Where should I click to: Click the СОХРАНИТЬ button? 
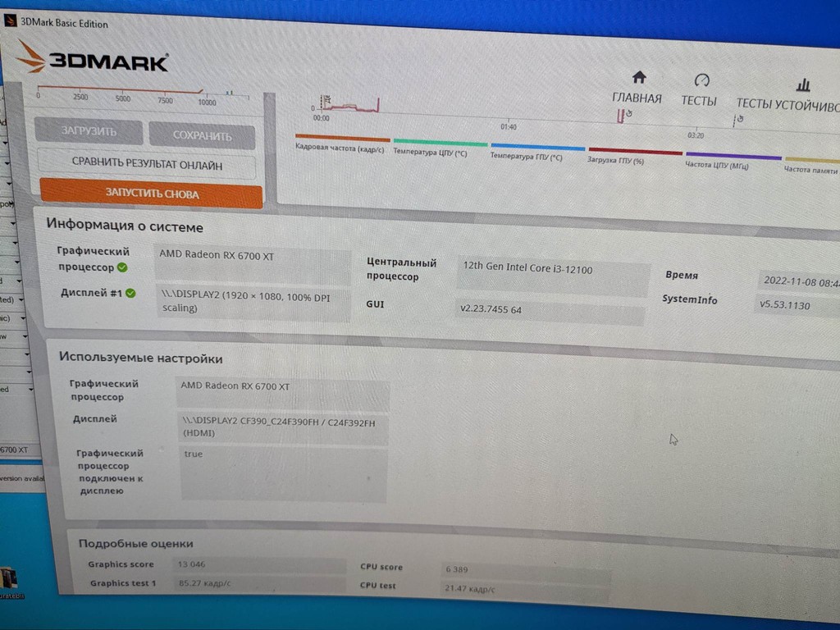point(202,135)
